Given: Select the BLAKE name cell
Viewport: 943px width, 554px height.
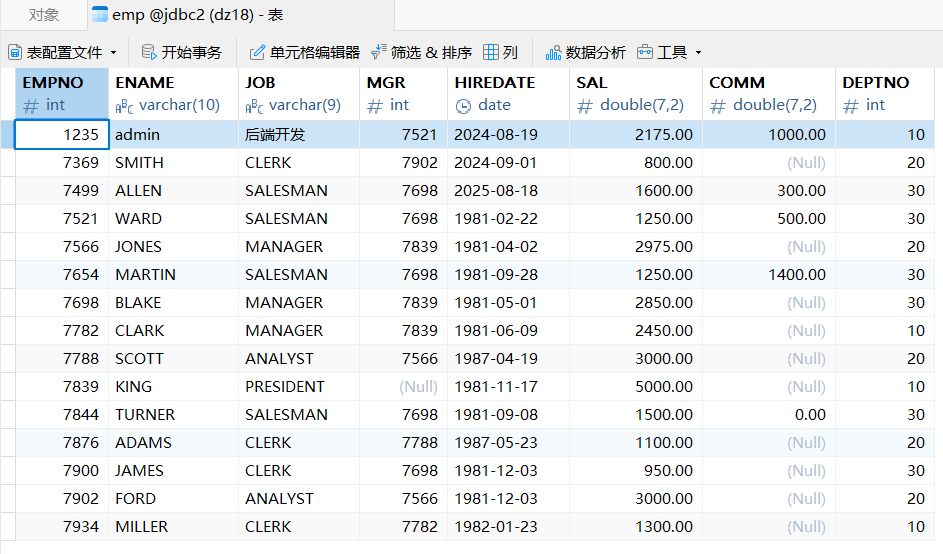Looking at the screenshot, I should tap(173, 303).
